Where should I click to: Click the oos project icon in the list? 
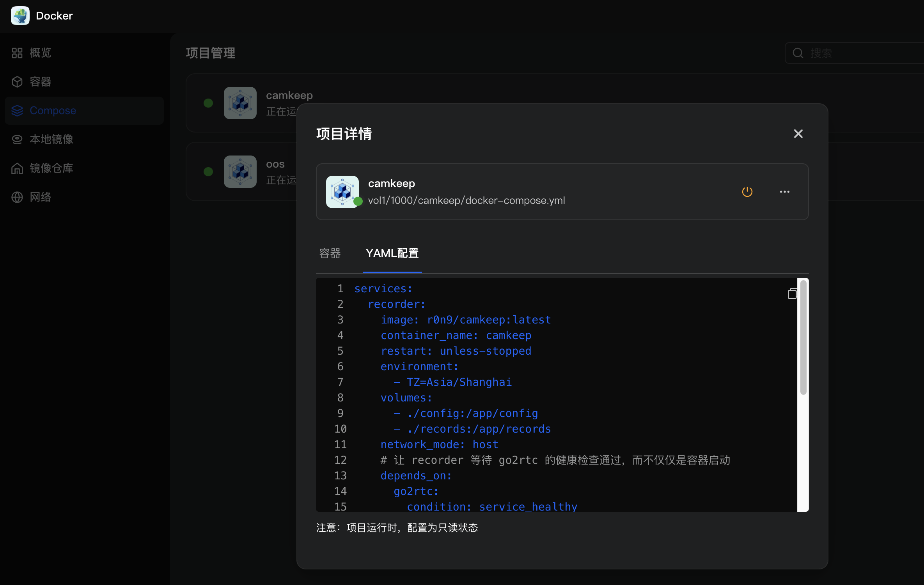(x=240, y=171)
